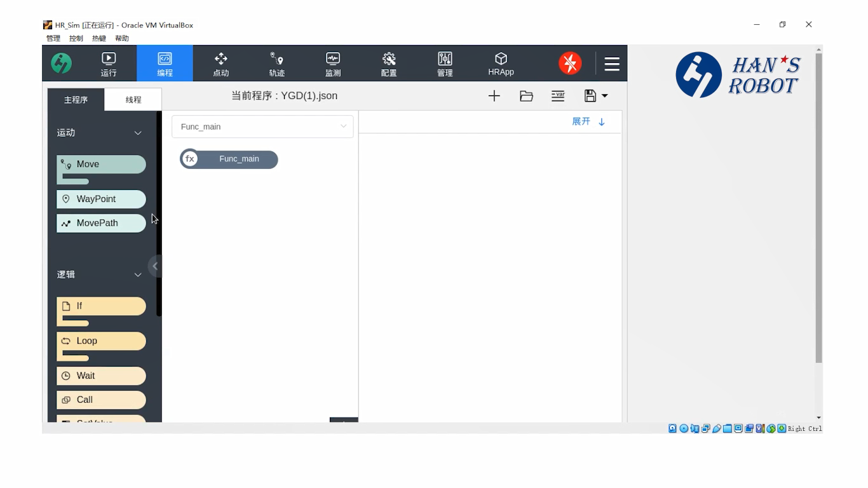Viewport: 868px width, 488px height.
Task: Select the Func_main node in the program
Action: [x=229, y=159]
